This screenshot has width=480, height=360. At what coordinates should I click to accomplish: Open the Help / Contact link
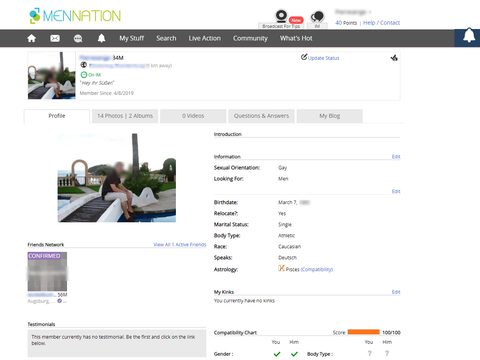tap(381, 23)
